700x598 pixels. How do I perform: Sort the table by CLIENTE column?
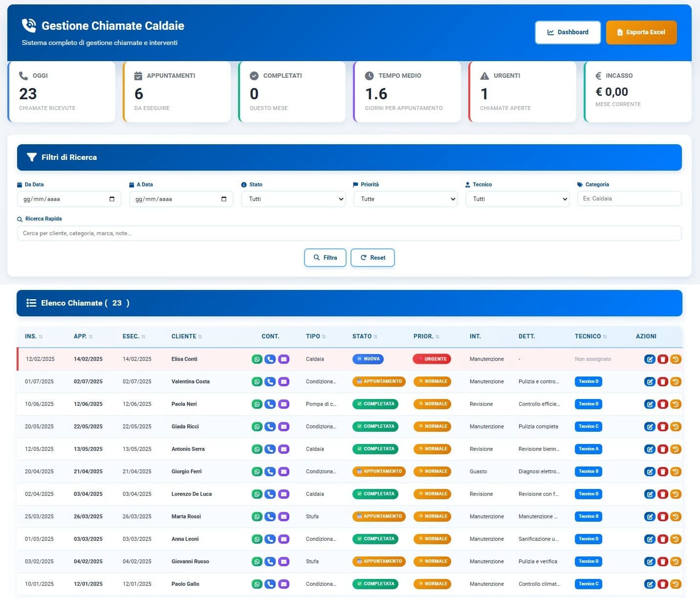point(186,336)
